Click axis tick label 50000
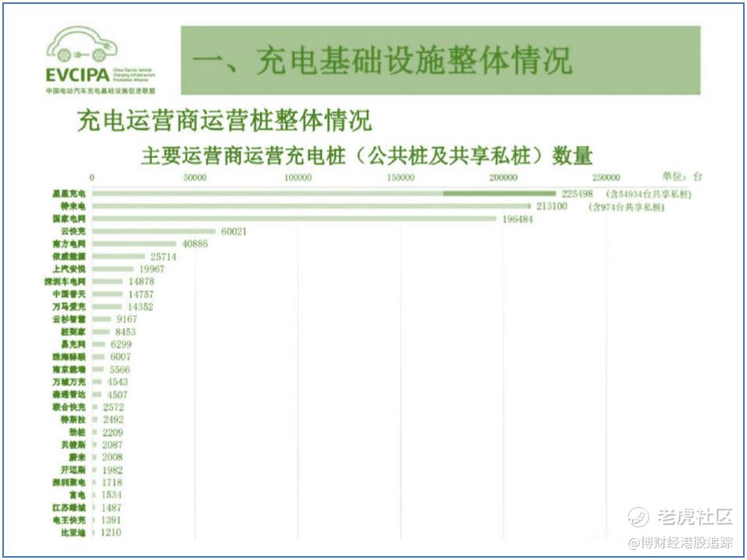Image resolution: width=747 pixels, height=560 pixels. (x=195, y=178)
